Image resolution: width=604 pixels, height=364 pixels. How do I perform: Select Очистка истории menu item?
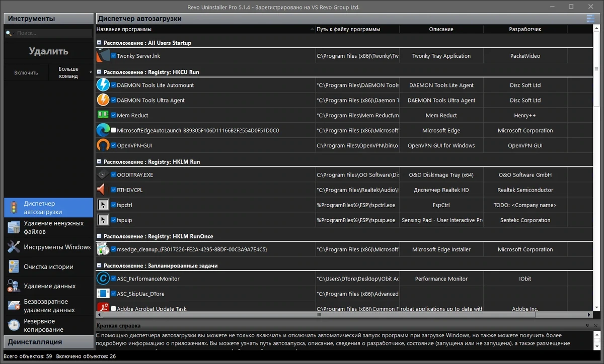click(x=49, y=266)
